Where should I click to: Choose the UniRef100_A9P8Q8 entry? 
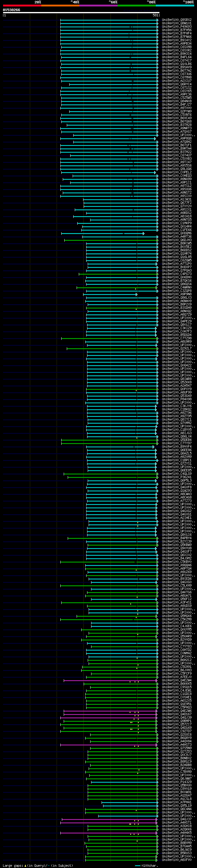point(177,139)
